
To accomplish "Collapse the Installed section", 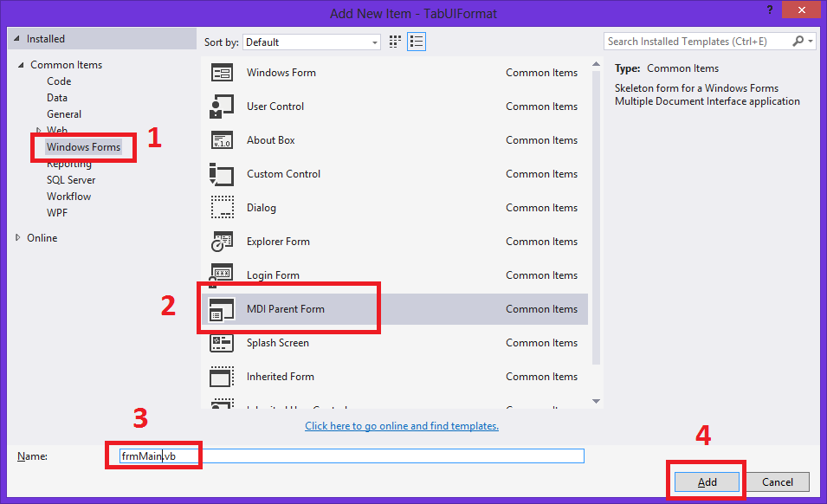I will [16, 38].
